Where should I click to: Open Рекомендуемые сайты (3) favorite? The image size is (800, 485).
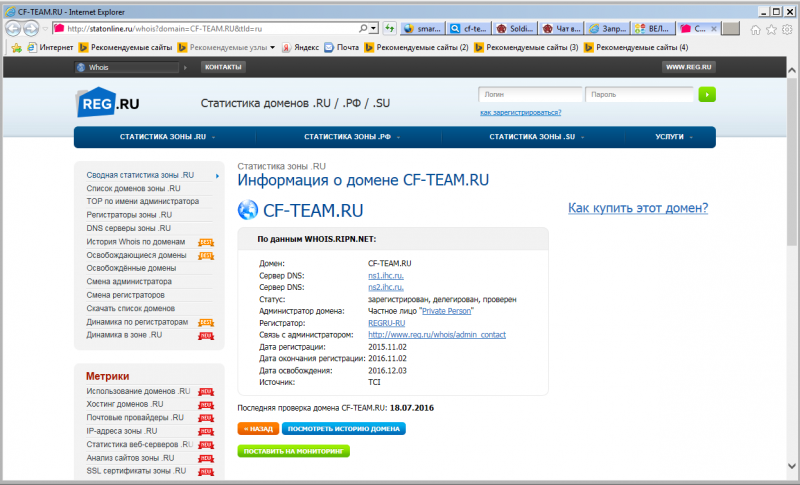tap(526, 47)
